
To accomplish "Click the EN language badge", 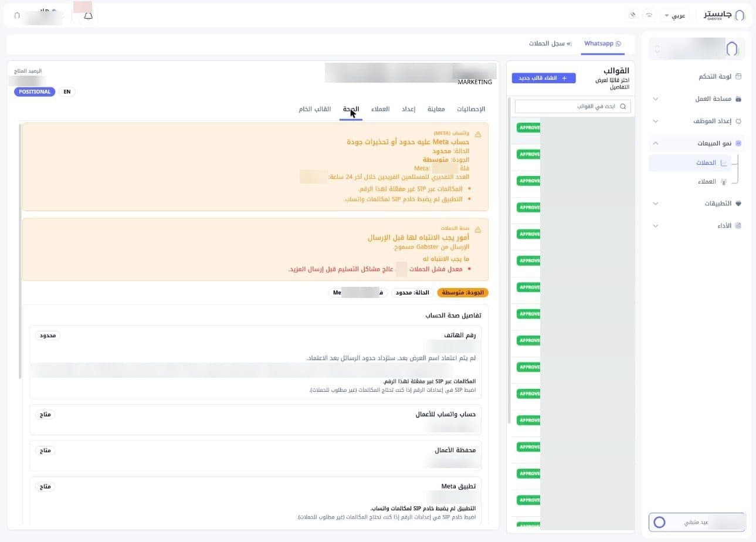I will tap(67, 92).
